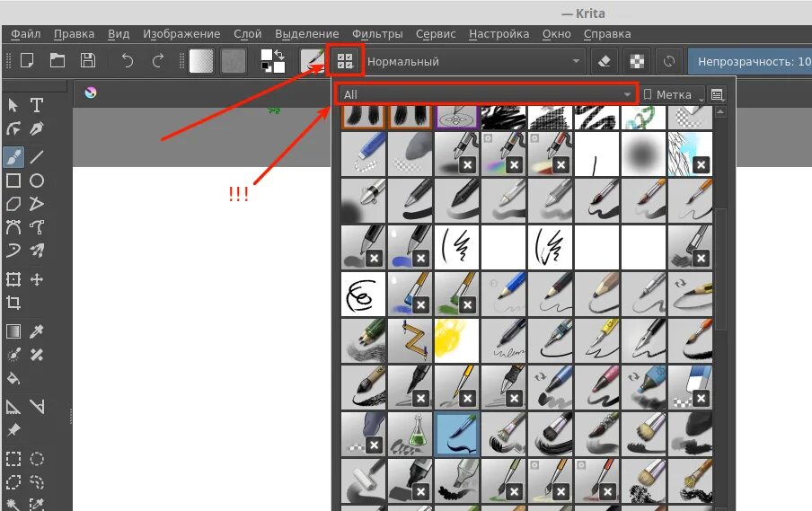This screenshot has width=812, height=511.
Task: Select the Line tool
Action: pyautogui.click(x=36, y=156)
